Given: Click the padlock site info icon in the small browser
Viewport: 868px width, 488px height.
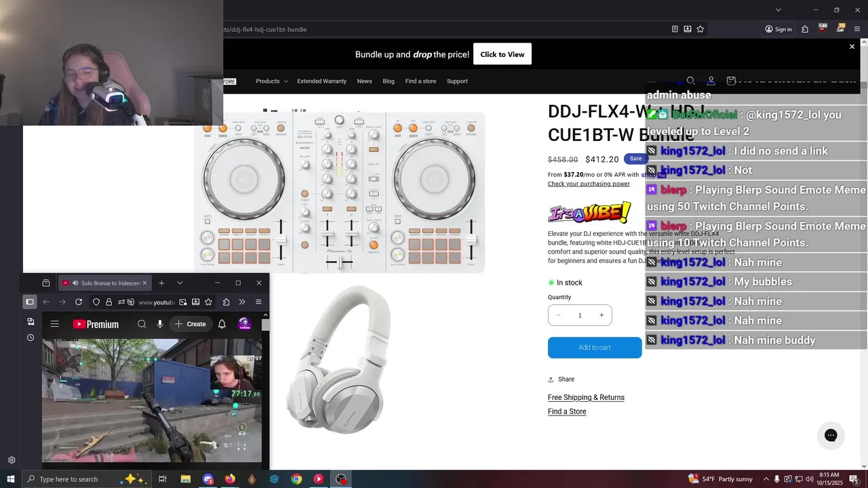Looking at the screenshot, I should coord(108,302).
